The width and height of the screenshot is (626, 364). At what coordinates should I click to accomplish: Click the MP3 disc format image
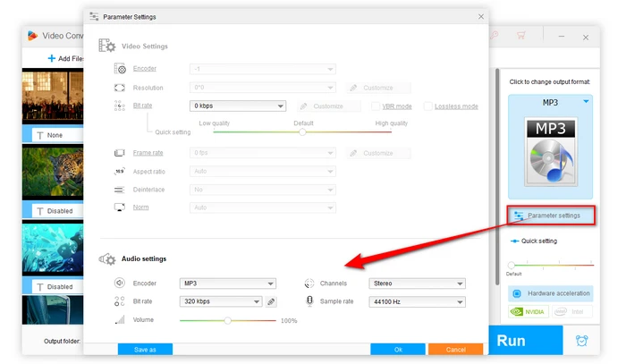[551, 152]
